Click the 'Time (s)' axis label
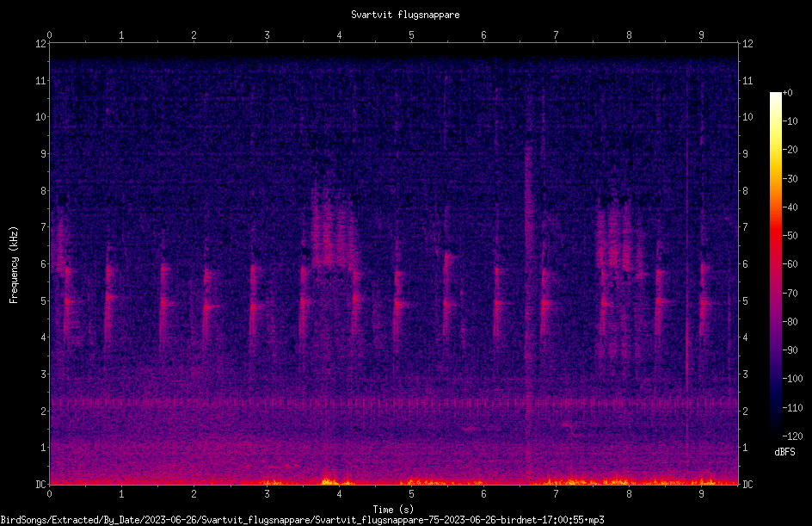This screenshot has width=812, height=526. [x=393, y=510]
